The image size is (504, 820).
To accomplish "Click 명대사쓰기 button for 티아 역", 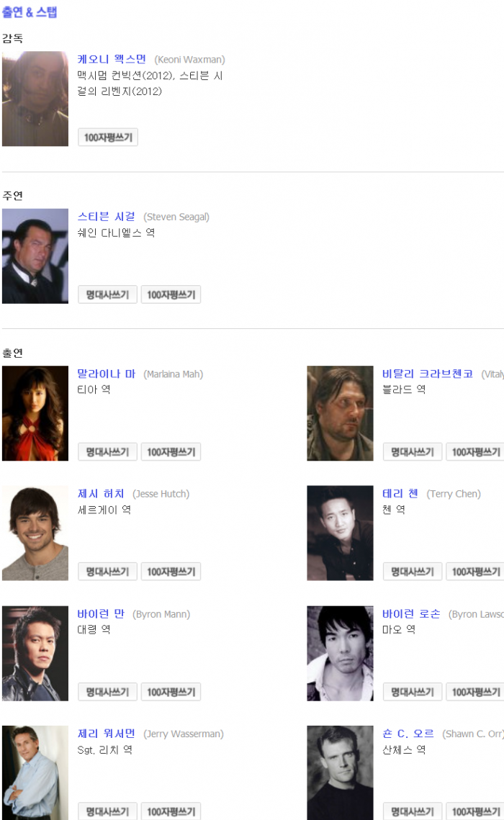I will pyautogui.click(x=107, y=452).
